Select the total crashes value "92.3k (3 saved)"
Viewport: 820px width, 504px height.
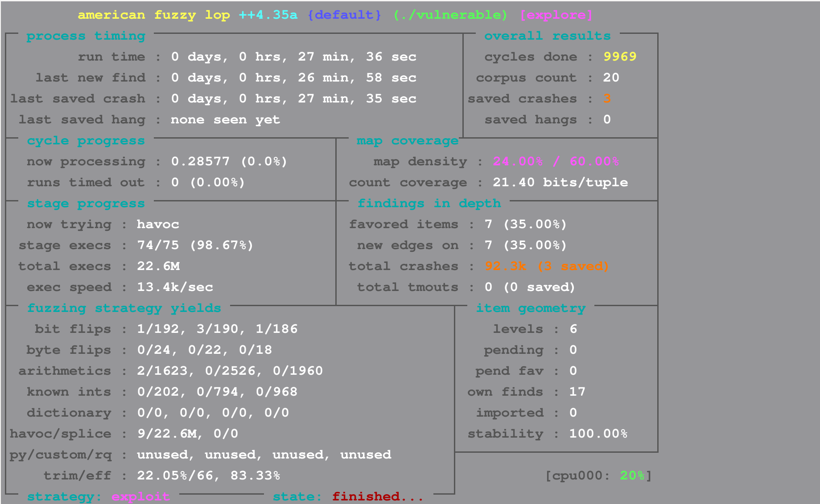(547, 266)
